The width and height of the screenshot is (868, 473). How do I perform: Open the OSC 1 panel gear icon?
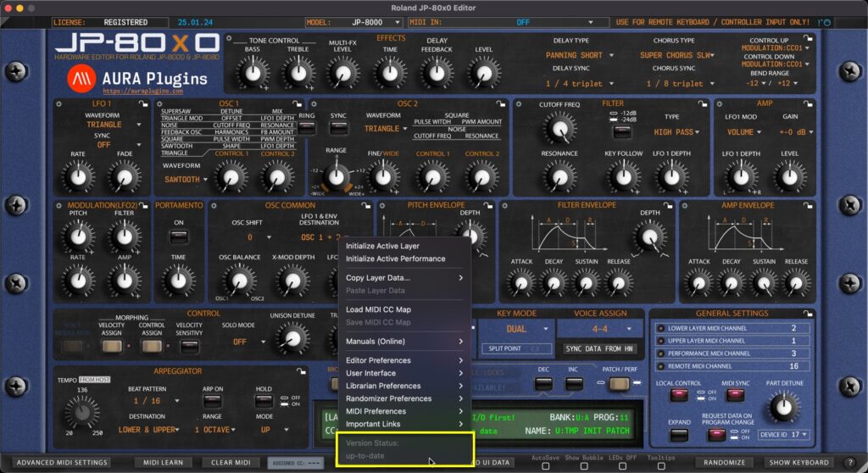coord(159,103)
